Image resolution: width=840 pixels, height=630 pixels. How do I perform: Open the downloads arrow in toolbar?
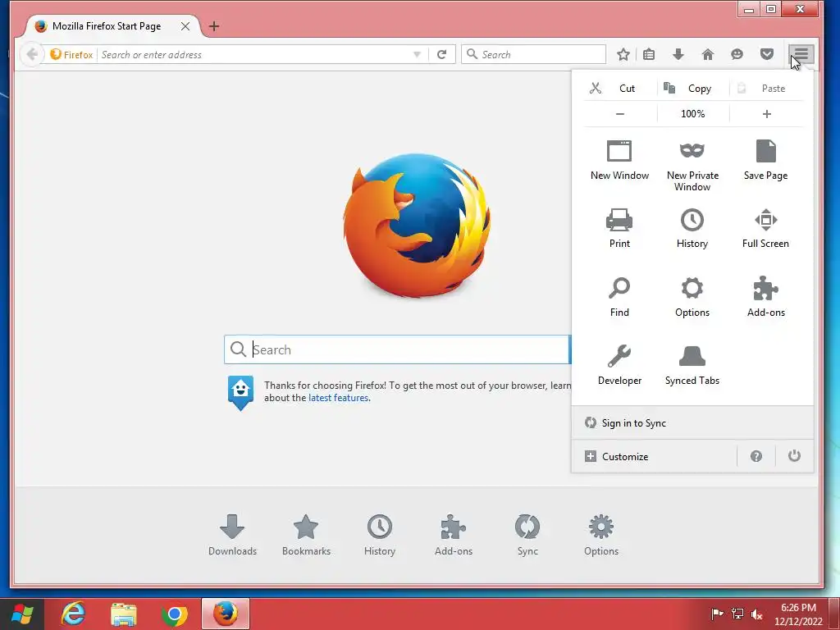[x=678, y=54]
